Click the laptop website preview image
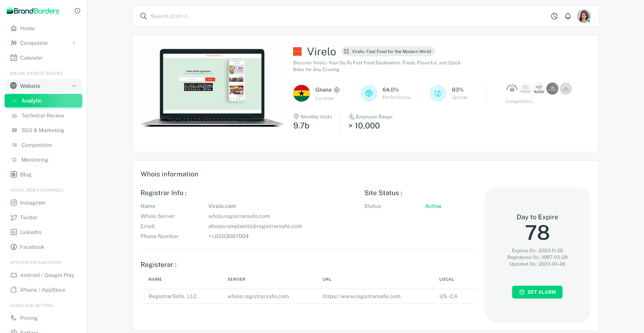This screenshot has width=644, height=333. pos(212,87)
